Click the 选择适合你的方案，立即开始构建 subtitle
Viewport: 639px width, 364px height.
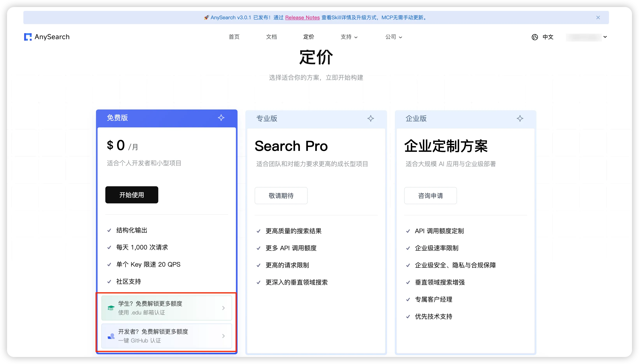click(316, 78)
